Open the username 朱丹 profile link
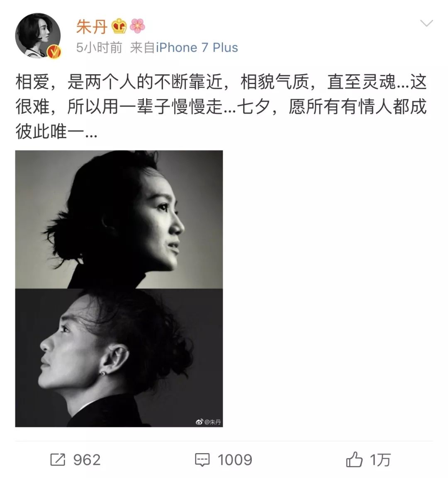 pos(92,27)
